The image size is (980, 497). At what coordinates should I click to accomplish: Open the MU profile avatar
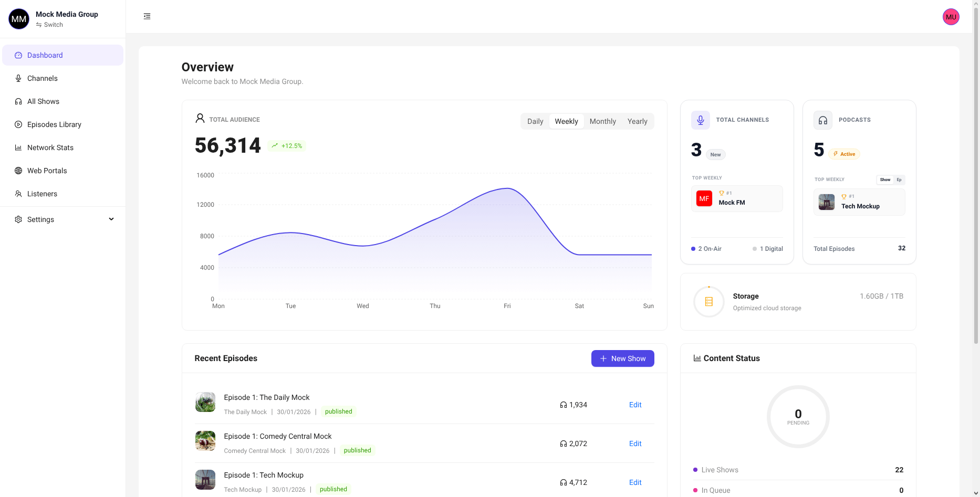point(951,16)
